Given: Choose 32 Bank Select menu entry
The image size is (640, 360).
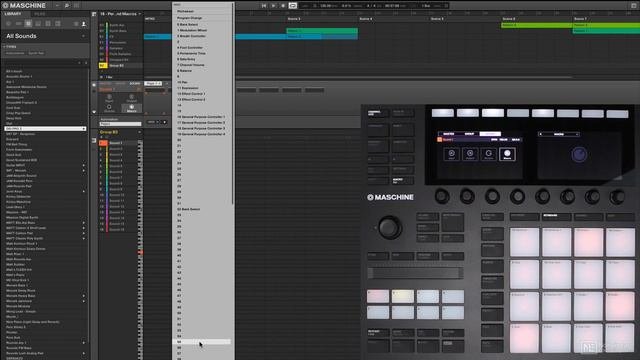Looking at the screenshot, I should click(203, 209).
